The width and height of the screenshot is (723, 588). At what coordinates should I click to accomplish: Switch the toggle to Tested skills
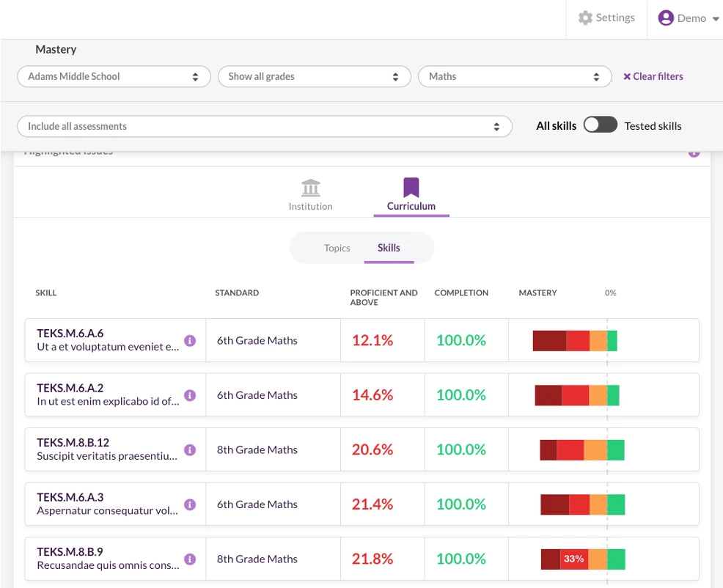coord(601,125)
